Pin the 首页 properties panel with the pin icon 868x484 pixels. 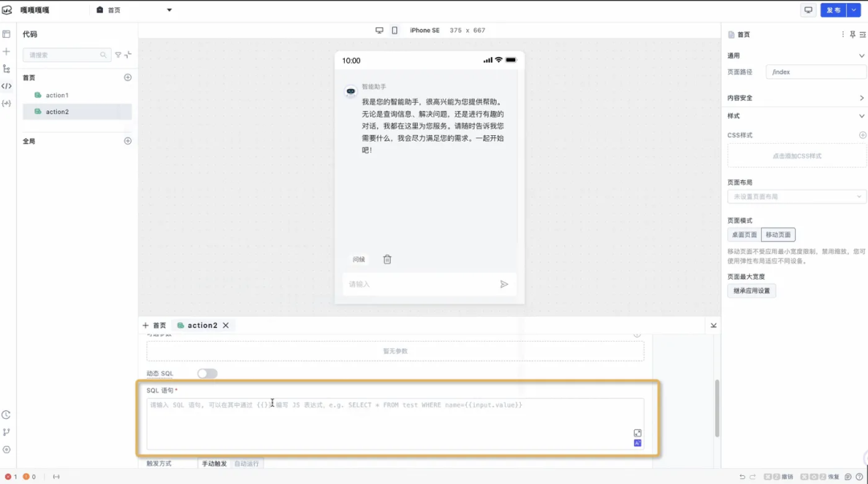pyautogui.click(x=854, y=34)
